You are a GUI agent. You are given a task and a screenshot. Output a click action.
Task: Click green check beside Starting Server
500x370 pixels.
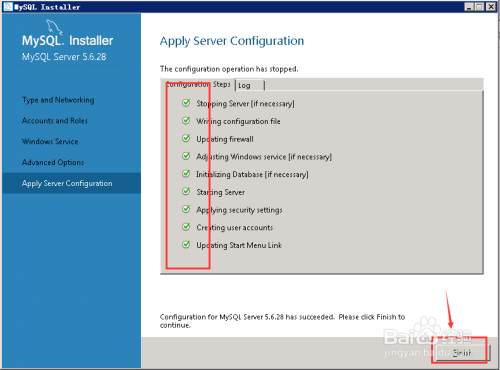186,191
